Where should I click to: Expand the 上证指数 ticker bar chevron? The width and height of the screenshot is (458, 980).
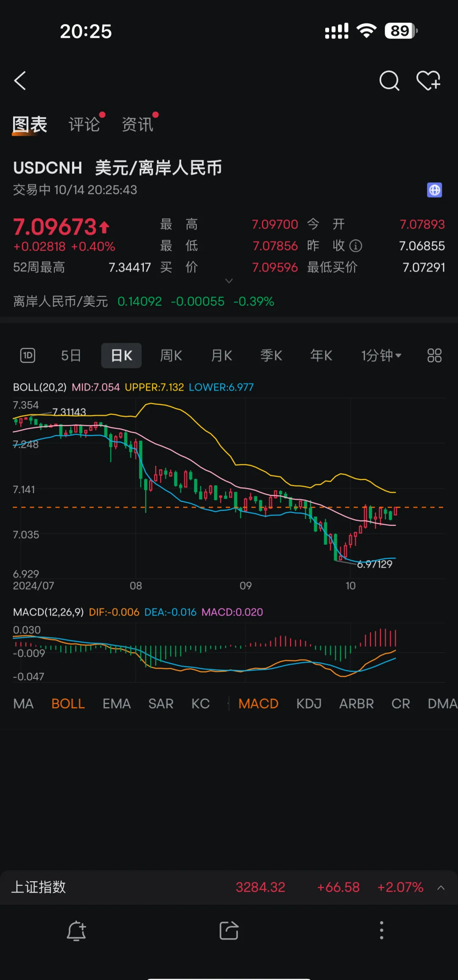(441, 888)
